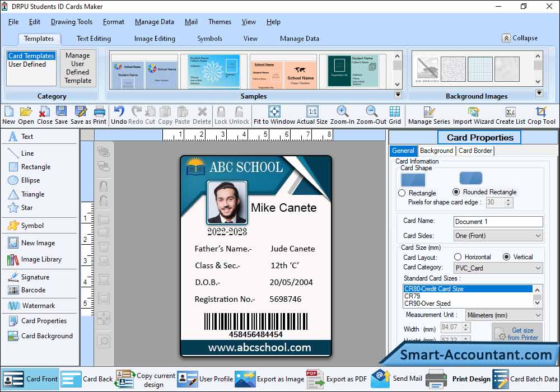
Task: Choose Vertical card layout
Action: [506, 256]
